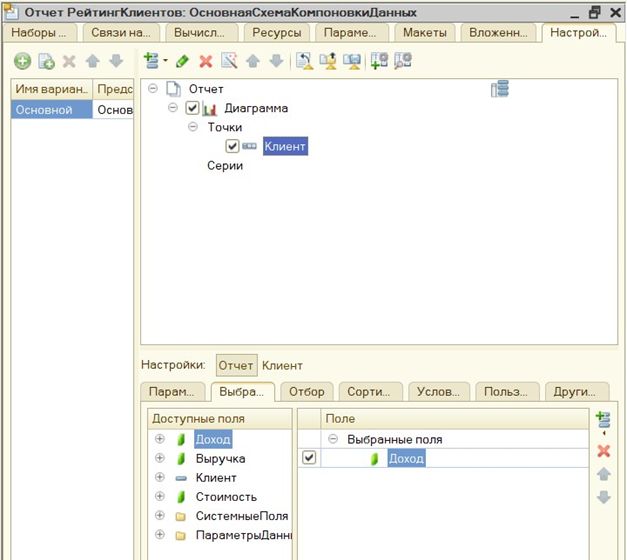Screen dimensions: 627x560
Task: Delete structure element with red cross icon
Action: (206, 61)
